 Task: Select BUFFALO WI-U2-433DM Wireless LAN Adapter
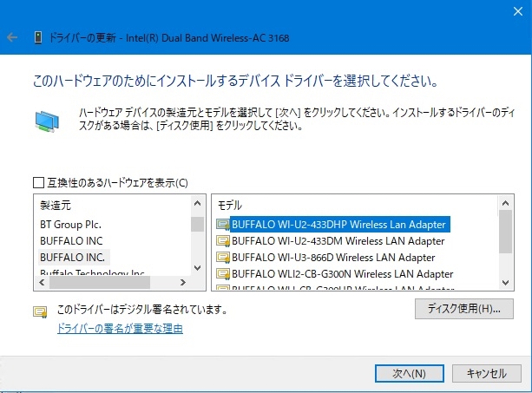(x=338, y=241)
